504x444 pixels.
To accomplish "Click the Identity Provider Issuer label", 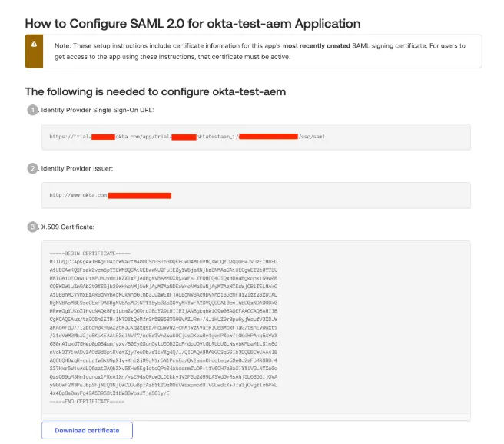I will pyautogui.click(x=77, y=168).
